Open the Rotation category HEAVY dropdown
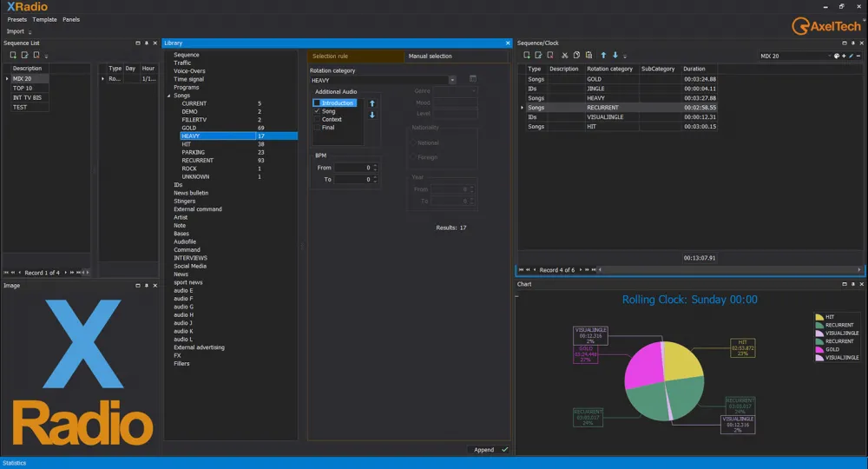The image size is (868, 469). 452,80
